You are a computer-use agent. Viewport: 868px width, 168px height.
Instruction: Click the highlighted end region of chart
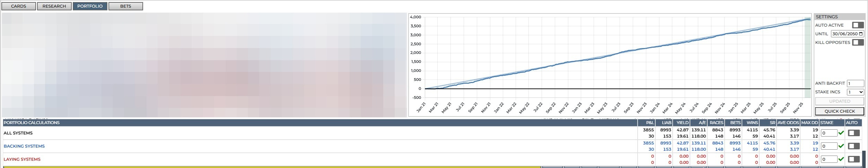[807, 57]
